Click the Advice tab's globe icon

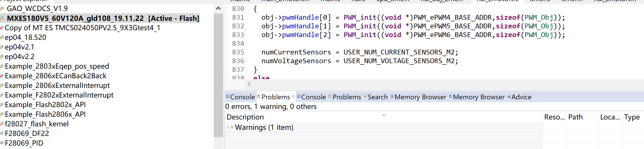click(x=509, y=96)
